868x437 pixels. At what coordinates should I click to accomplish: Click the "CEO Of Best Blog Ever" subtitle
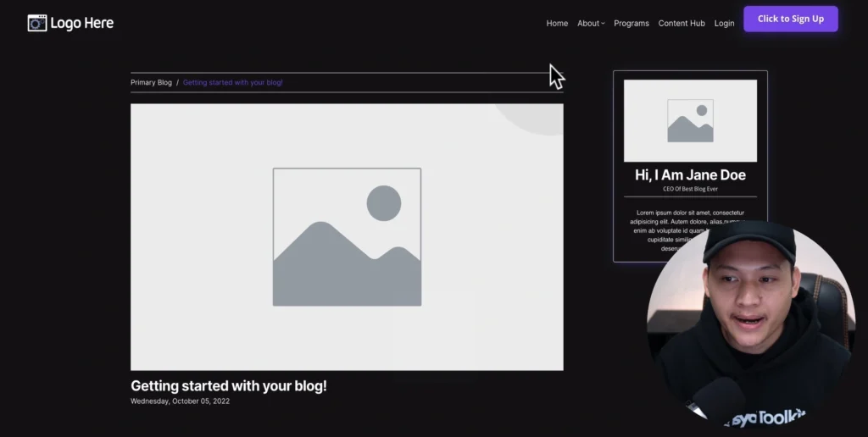coord(690,189)
